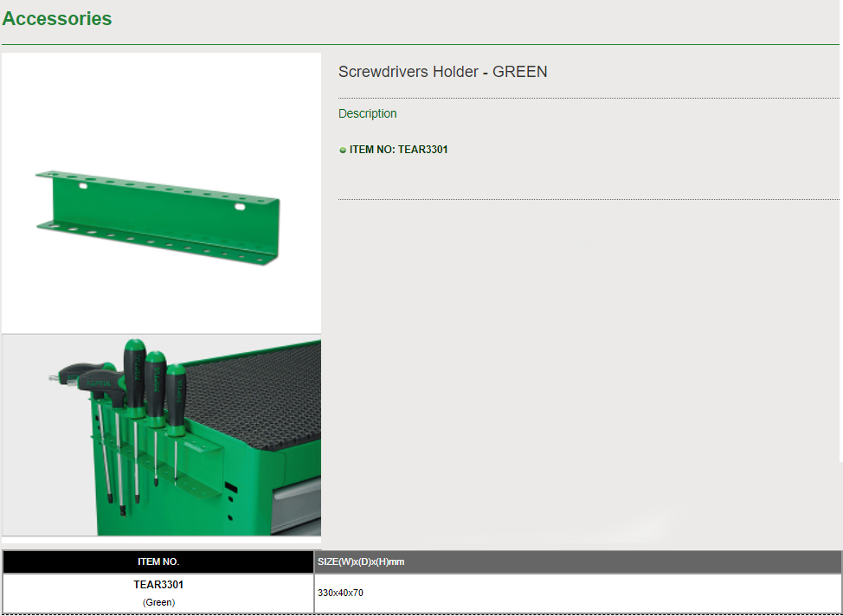Click the Screwdrivers Holder - GREEN title
Image resolution: width=843 pixels, height=616 pixels.
click(x=442, y=72)
